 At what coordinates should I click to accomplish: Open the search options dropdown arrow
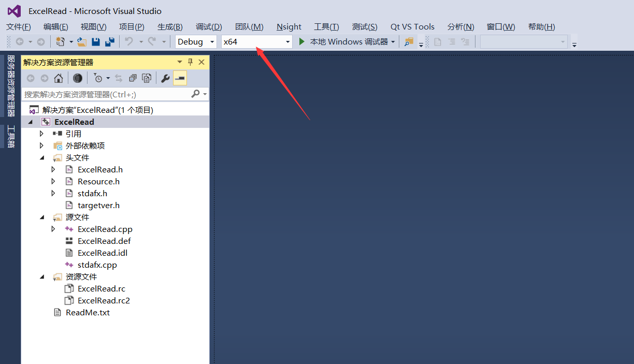coord(205,94)
